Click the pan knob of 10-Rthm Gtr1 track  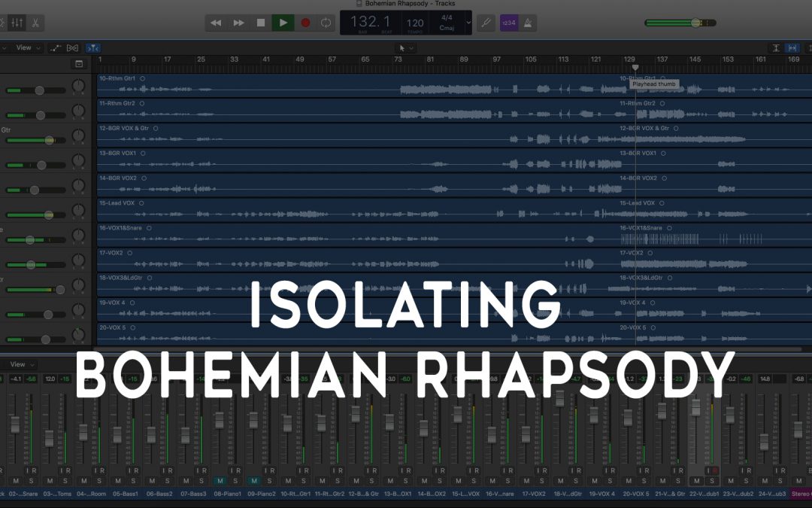pos(78,86)
